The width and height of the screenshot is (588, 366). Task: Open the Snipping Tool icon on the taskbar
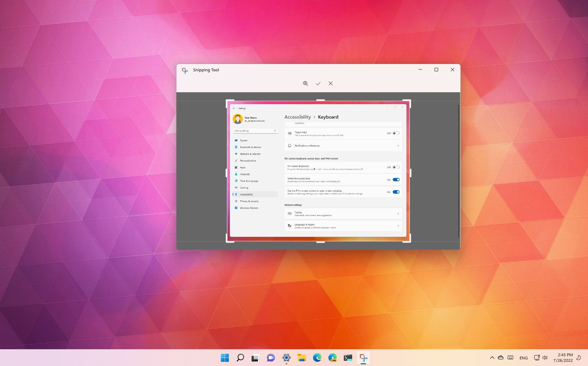coord(363,358)
